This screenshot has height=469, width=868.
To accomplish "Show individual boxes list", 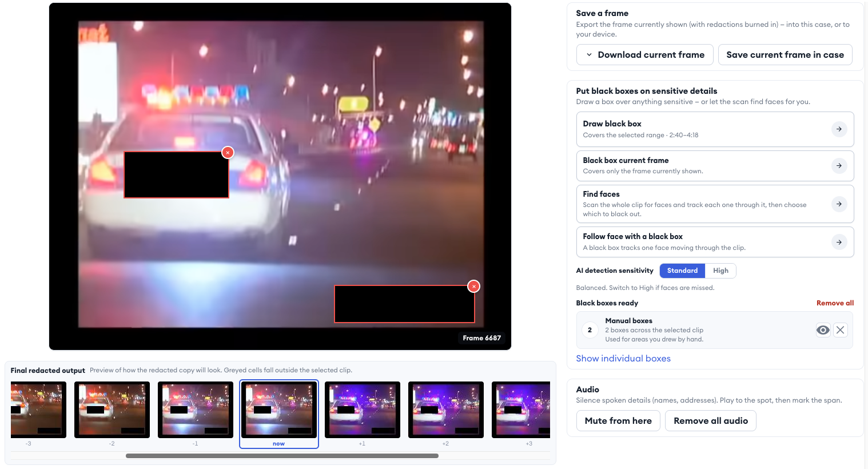I will point(623,359).
